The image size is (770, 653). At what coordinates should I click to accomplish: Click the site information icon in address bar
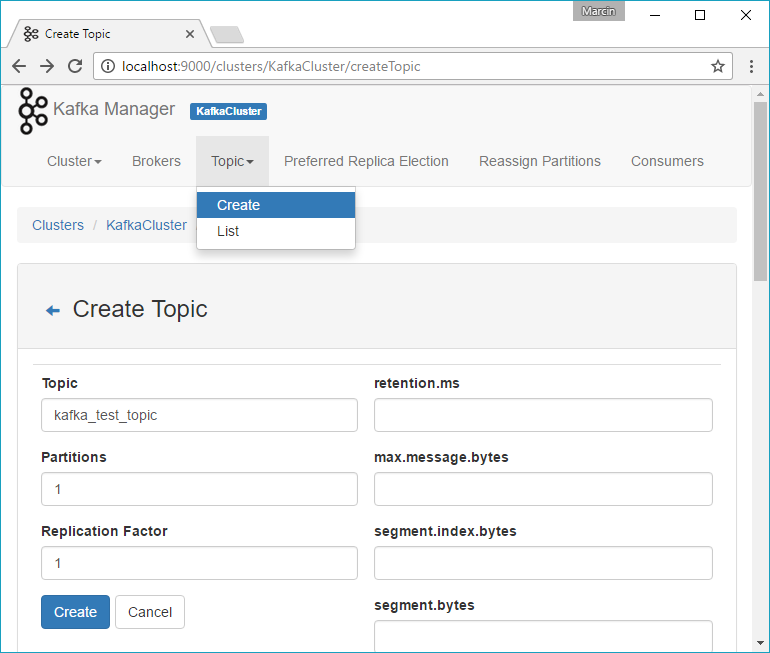[108, 66]
